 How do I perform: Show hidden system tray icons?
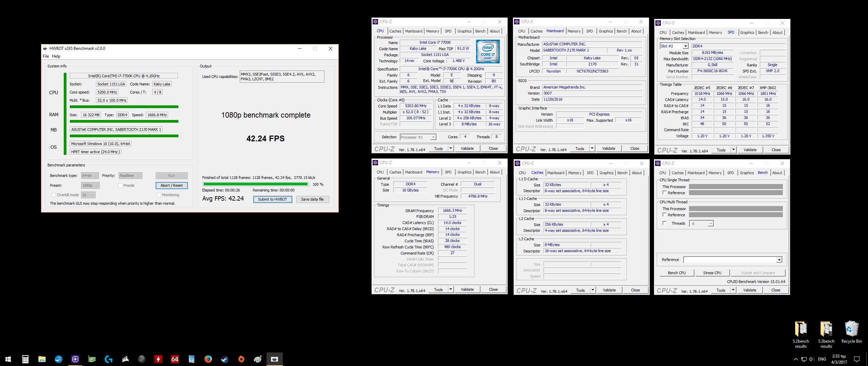coord(795,359)
